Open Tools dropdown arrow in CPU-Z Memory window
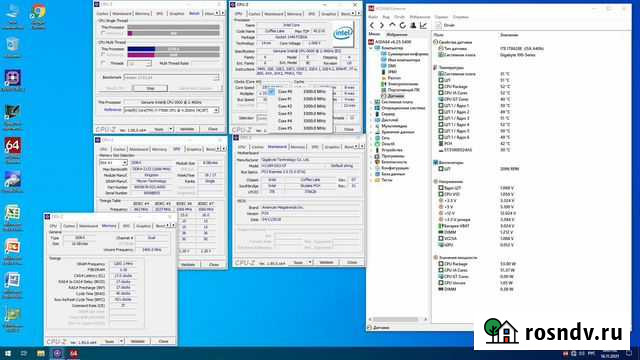The width and height of the screenshot is (640, 360). point(121,341)
